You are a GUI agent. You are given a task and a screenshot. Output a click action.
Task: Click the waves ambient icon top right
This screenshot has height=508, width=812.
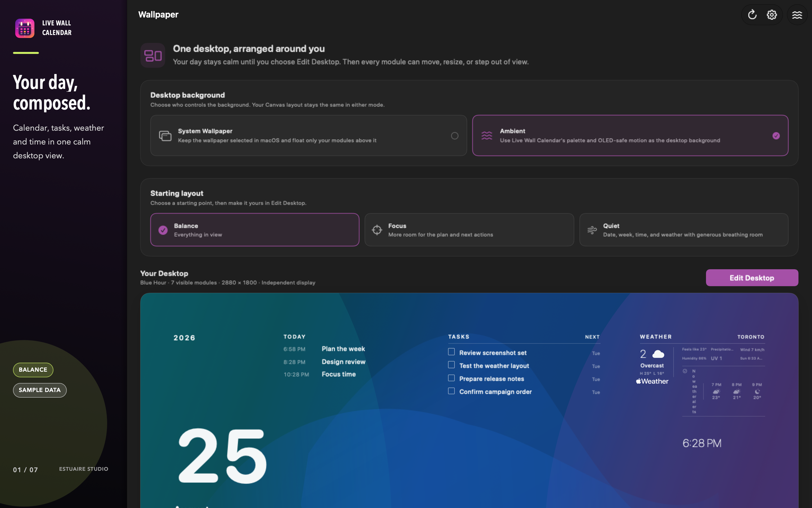coord(797,15)
